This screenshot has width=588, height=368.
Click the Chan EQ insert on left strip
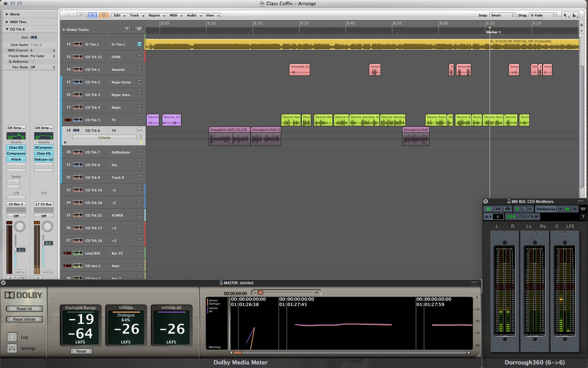coord(16,148)
